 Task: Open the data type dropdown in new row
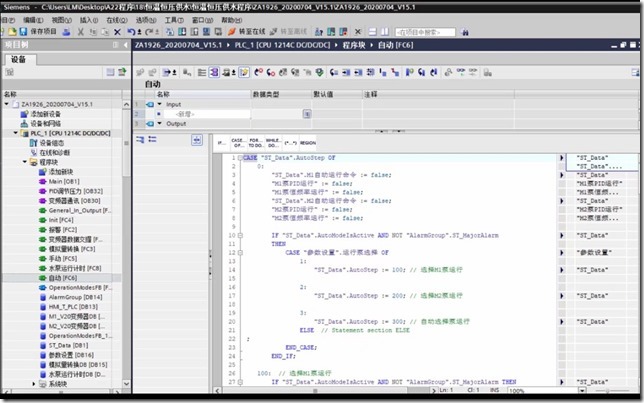click(307, 114)
